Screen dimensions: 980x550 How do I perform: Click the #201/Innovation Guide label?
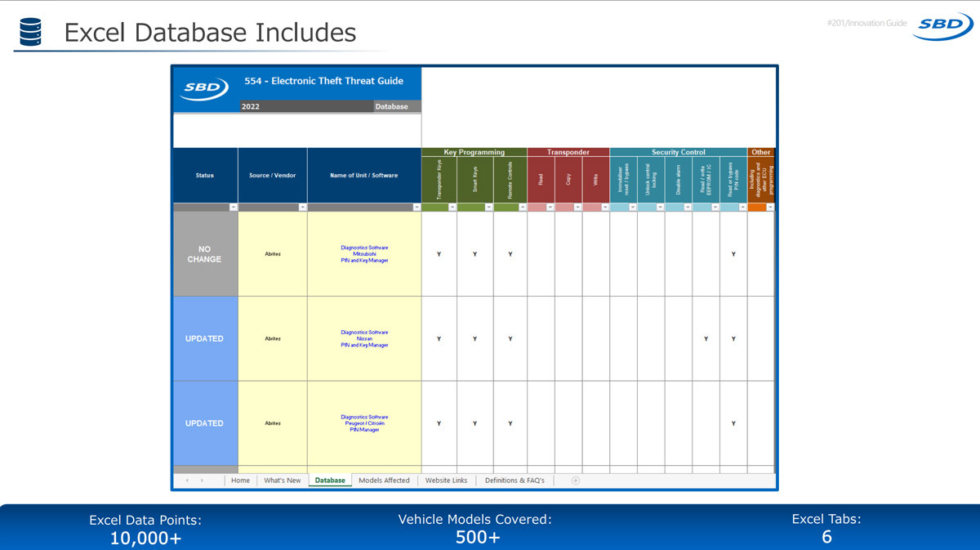[x=866, y=23]
